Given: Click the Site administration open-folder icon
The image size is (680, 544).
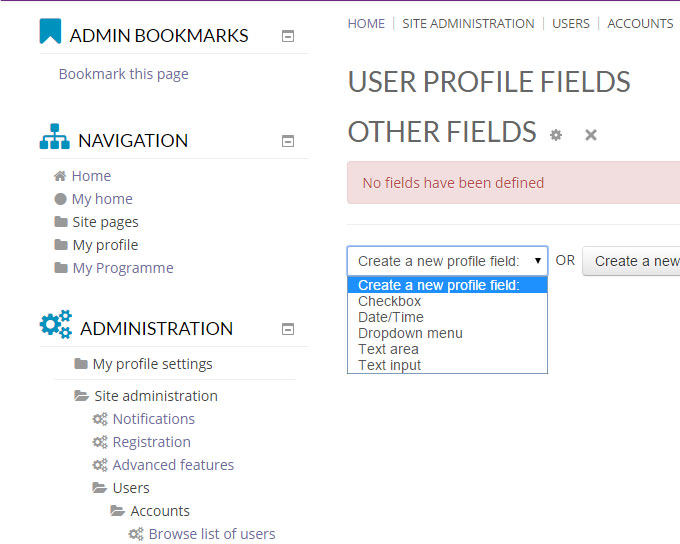Looking at the screenshot, I should pos(82,396).
